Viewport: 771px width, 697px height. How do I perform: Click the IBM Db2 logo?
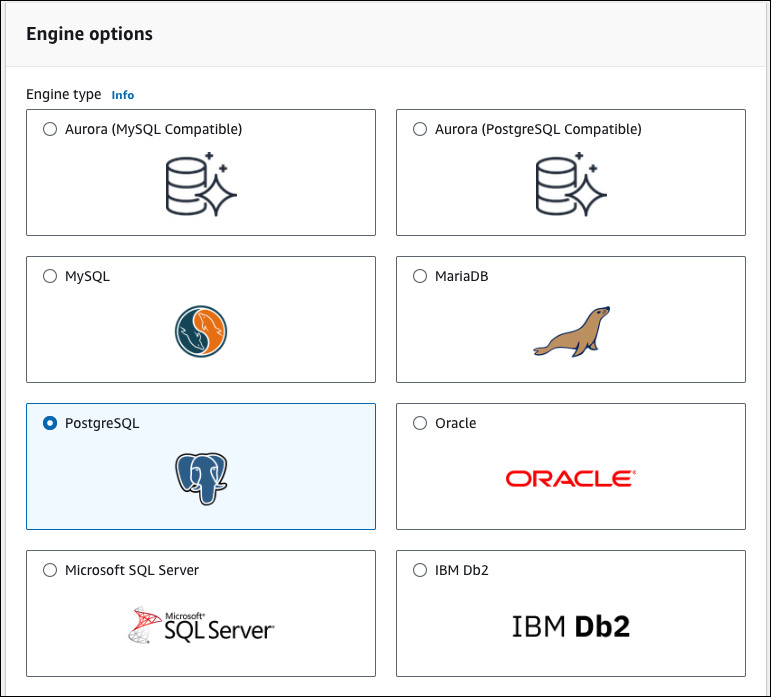[571, 627]
